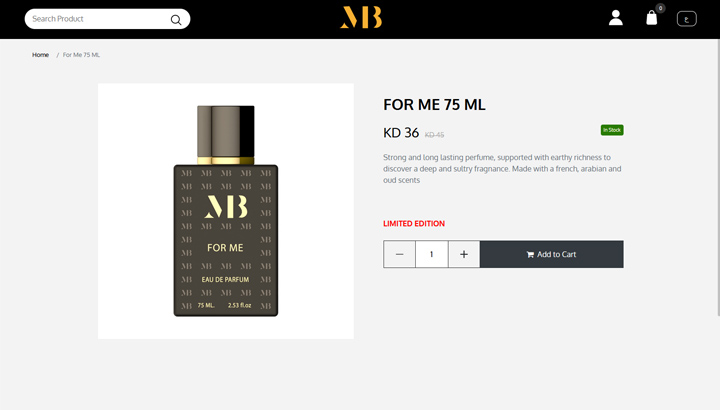Click the MB logo in header
This screenshot has height=410, width=720.
point(361,17)
